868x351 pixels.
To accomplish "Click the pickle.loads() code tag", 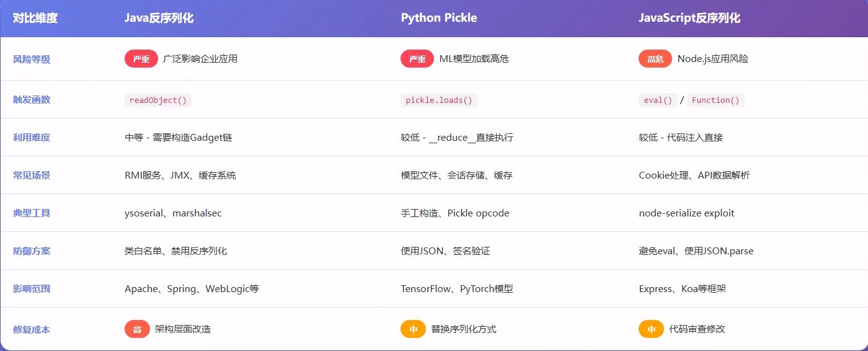I will (x=439, y=100).
